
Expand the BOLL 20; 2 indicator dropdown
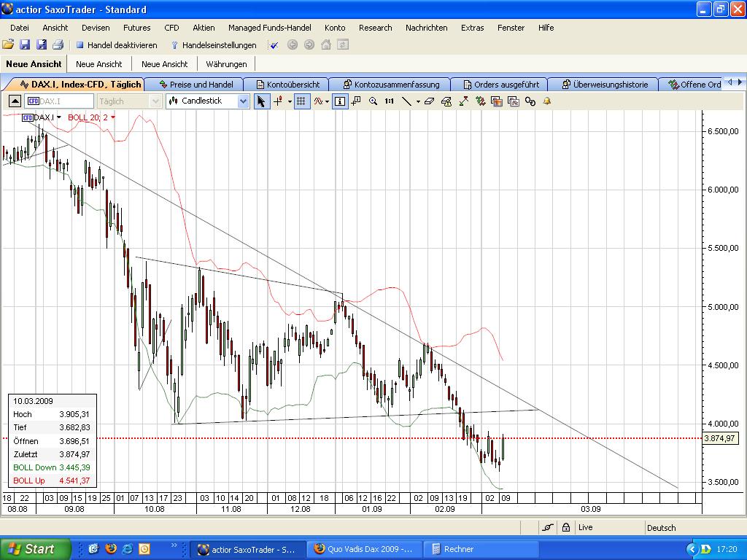(115, 117)
